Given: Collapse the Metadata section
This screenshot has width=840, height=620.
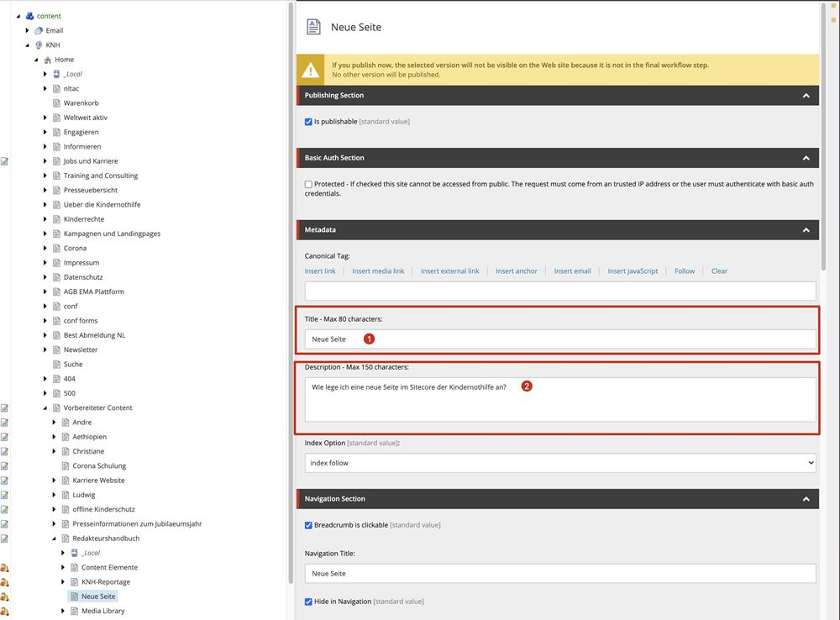Looking at the screenshot, I should pyautogui.click(x=806, y=229).
